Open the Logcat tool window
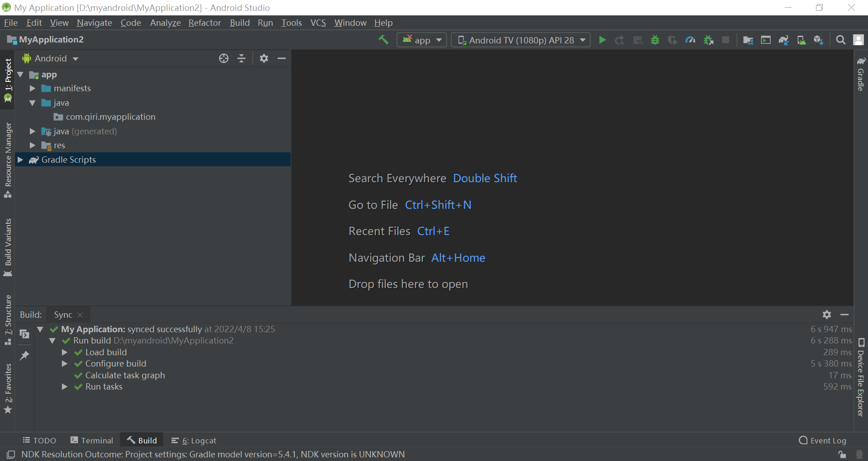Screen dimensions: 868x461 coord(193,440)
